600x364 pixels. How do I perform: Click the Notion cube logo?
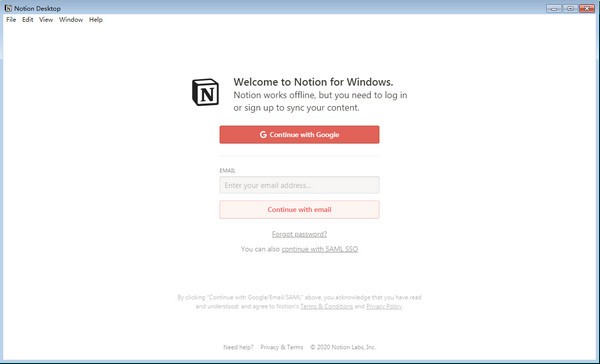[x=205, y=92]
